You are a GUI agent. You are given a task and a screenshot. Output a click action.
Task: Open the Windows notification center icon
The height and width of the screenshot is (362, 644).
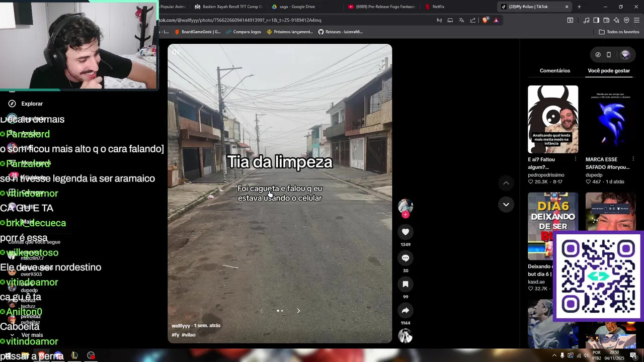click(x=633, y=355)
